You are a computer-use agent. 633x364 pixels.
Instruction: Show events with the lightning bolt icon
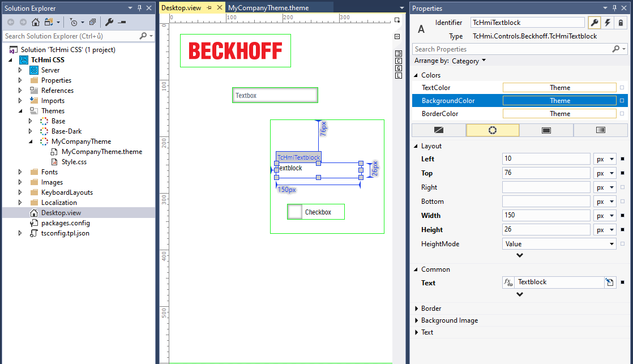(608, 23)
